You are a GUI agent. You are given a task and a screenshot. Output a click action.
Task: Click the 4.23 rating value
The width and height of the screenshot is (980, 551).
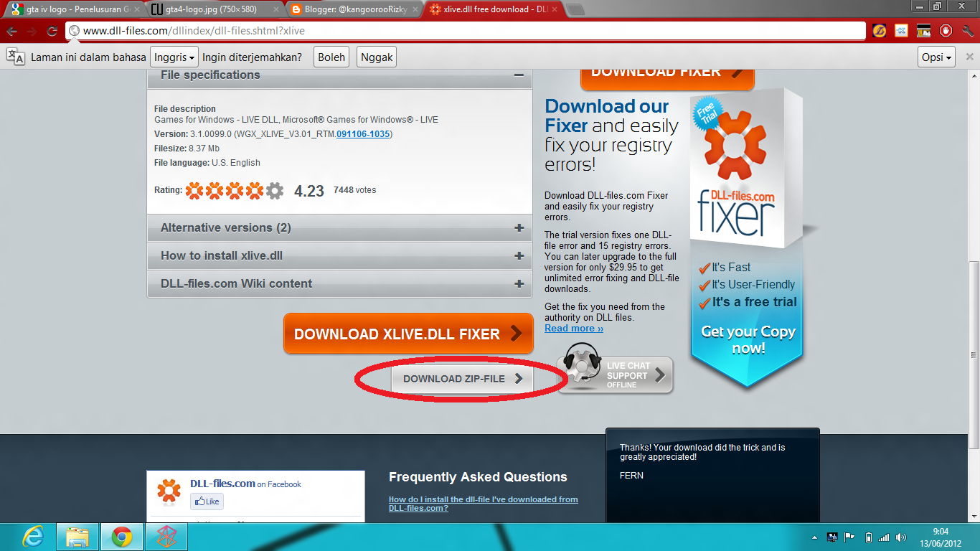coord(309,191)
